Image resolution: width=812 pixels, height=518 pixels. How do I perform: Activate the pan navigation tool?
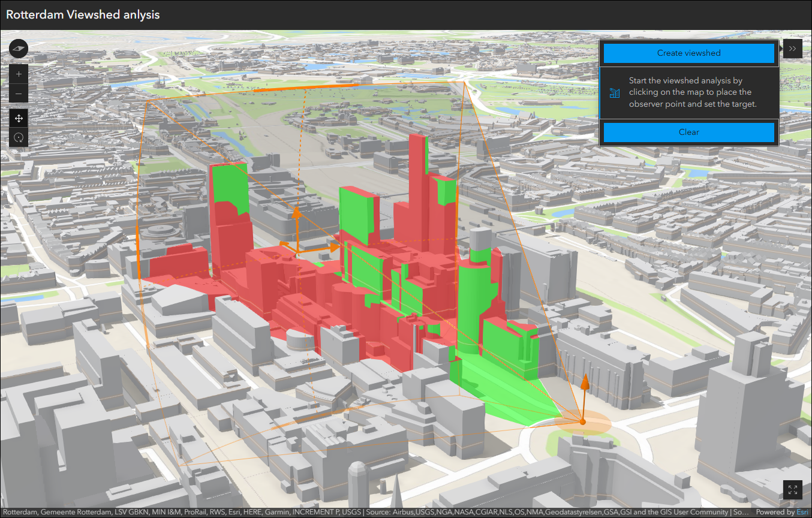pyautogui.click(x=19, y=119)
